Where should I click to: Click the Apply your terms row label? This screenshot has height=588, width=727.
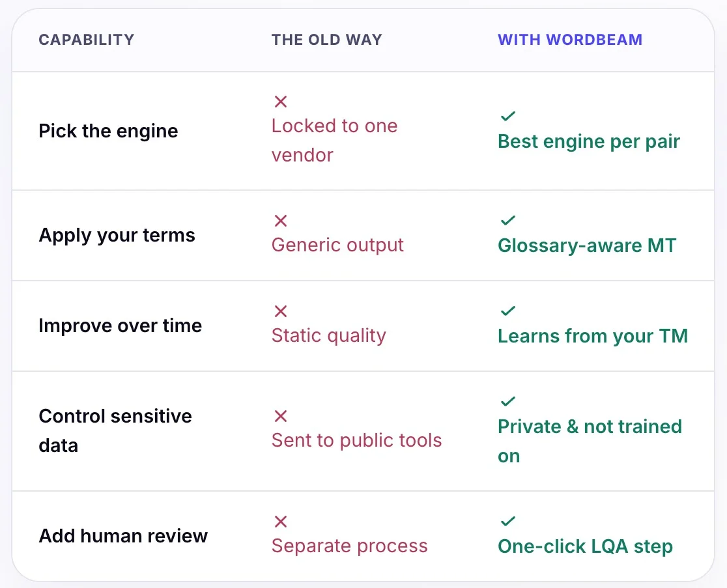click(x=117, y=235)
